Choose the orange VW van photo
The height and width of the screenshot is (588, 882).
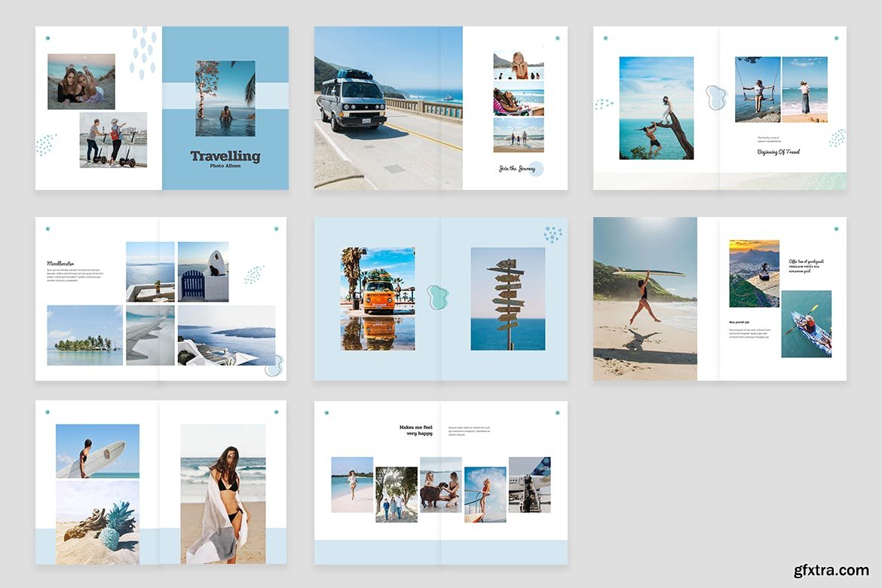coord(378,299)
